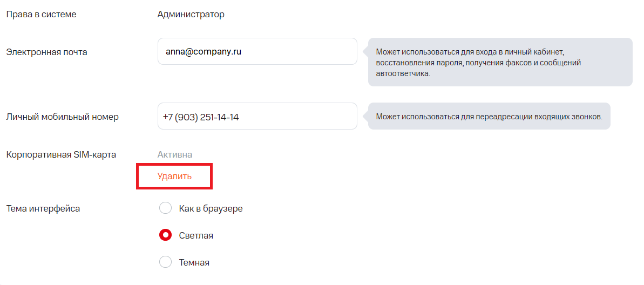Click the "Как в браузере" option text
This screenshot has height=285, width=644.
[211, 208]
